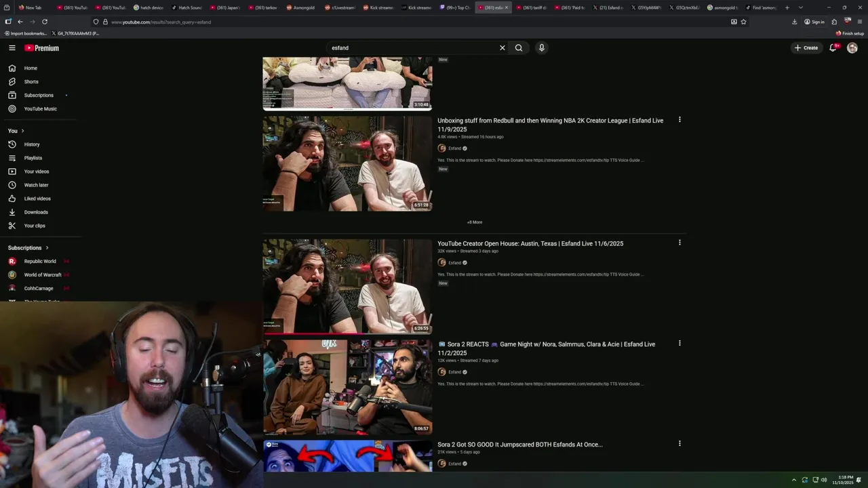
Task: Reload the page in the browser
Action: point(45,22)
